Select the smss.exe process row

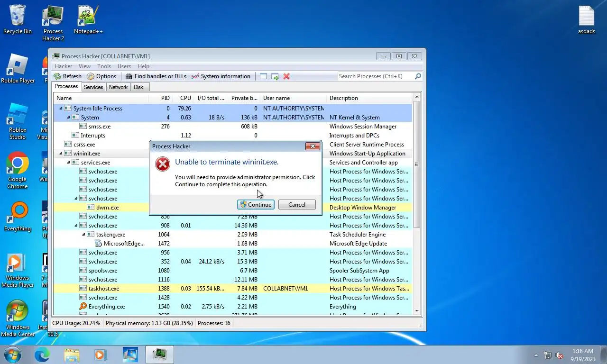click(x=233, y=127)
